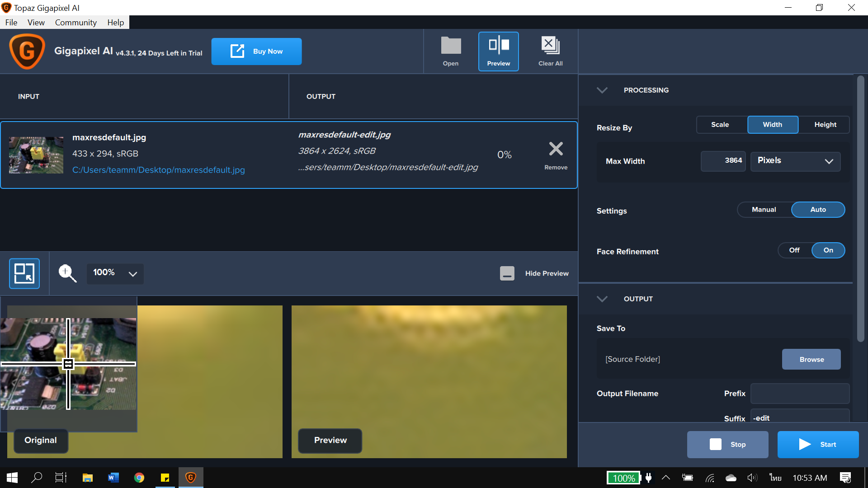
Task: Open the Help menu
Action: click(116, 23)
